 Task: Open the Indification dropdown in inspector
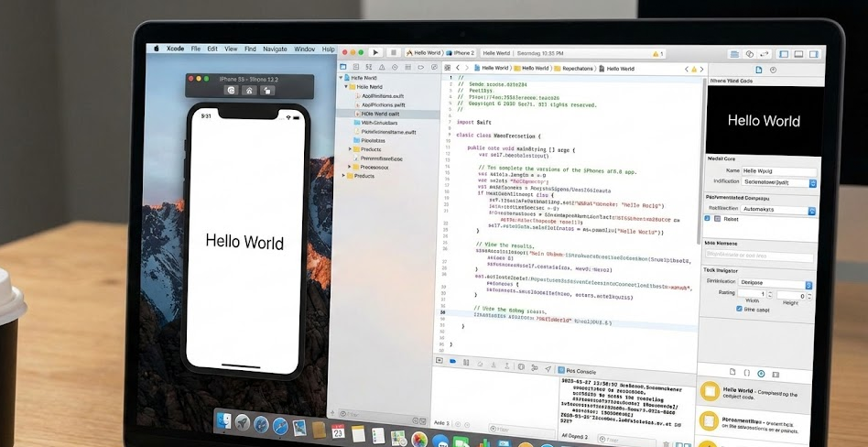tap(779, 182)
